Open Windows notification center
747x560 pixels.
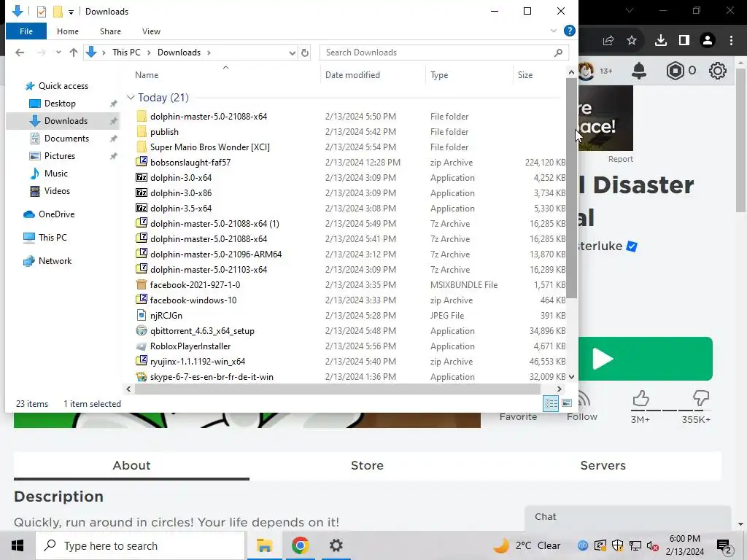(724, 545)
